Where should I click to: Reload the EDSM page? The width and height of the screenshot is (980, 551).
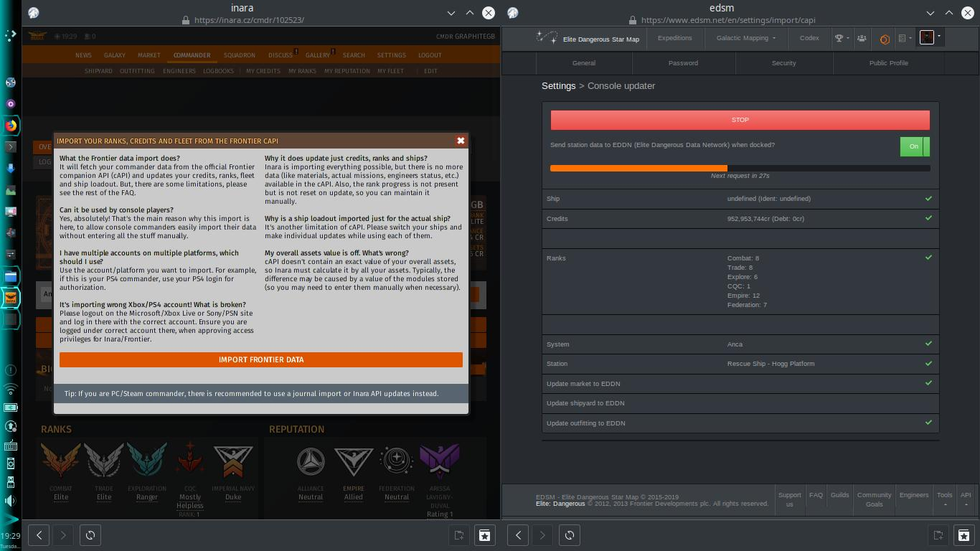[570, 534]
